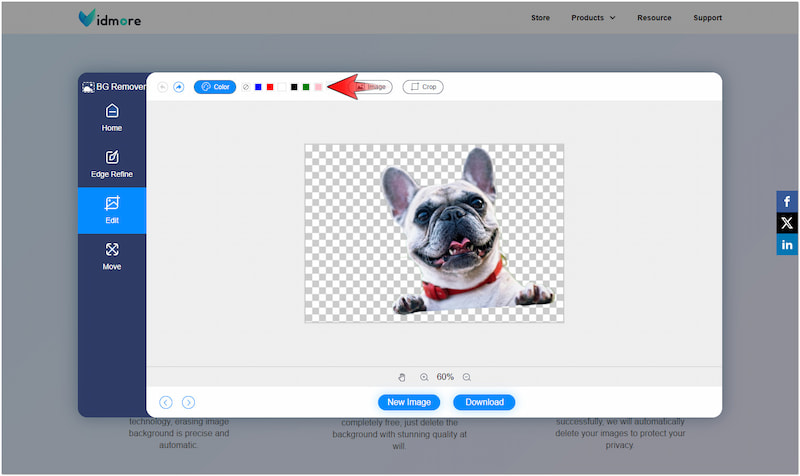Viewport: 800px width, 476px height.
Task: Pick the red background color swatch
Action: pyautogui.click(x=270, y=87)
